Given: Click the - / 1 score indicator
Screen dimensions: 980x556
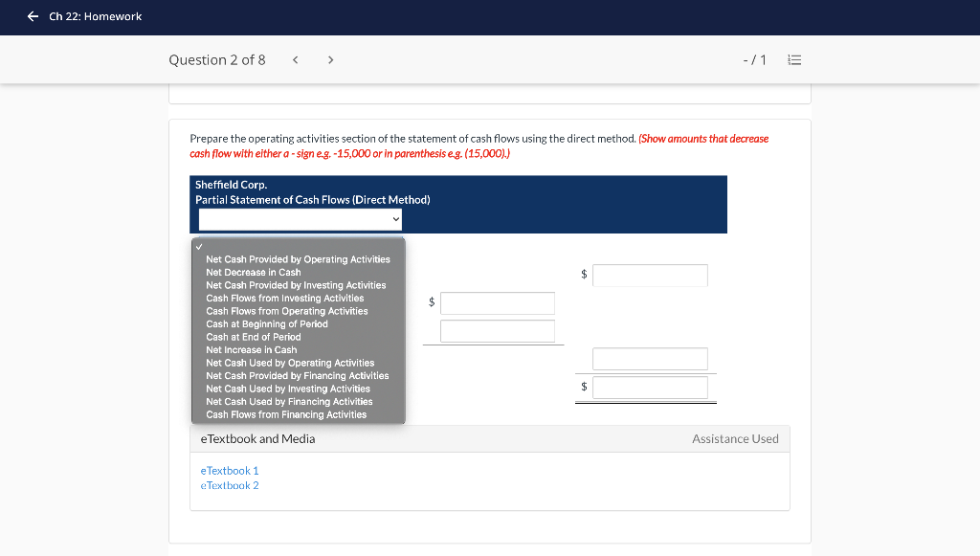Looking at the screenshot, I should [754, 60].
